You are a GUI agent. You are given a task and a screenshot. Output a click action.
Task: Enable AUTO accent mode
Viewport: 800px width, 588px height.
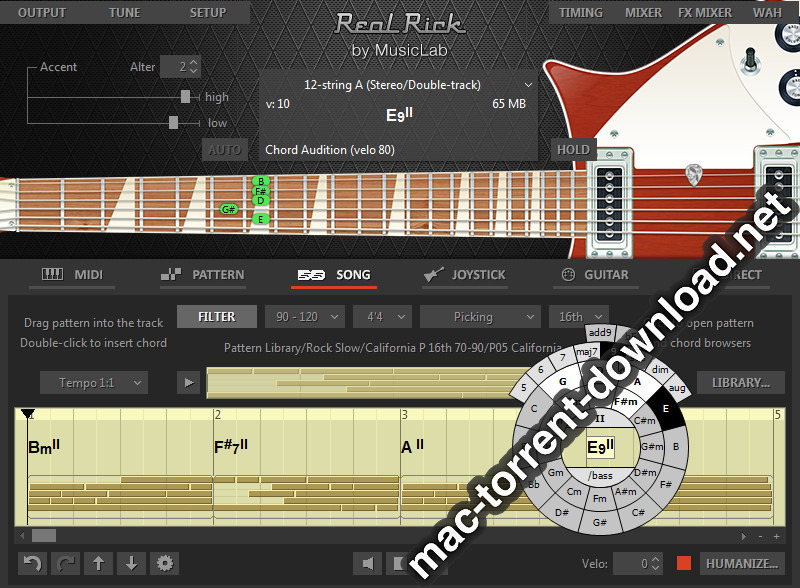pos(224,149)
